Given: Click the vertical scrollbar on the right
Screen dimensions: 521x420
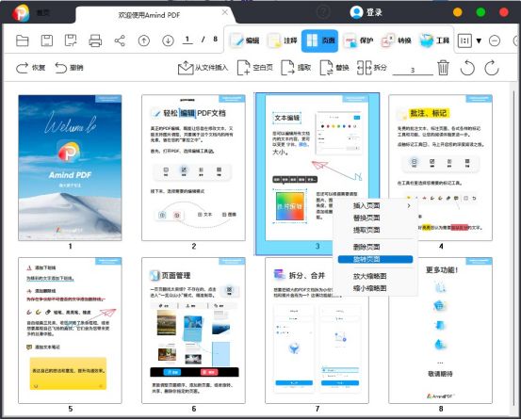Looking at the screenshot, I should point(513,249).
